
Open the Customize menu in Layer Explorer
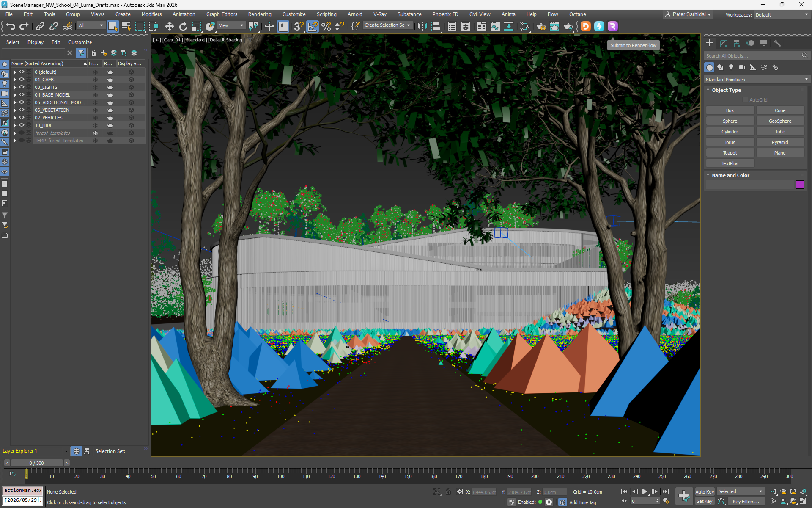click(80, 42)
